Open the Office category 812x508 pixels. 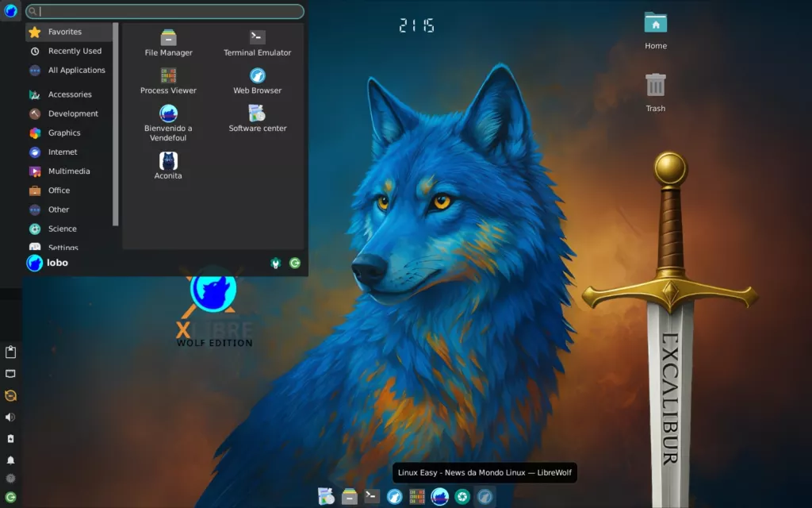click(69, 190)
